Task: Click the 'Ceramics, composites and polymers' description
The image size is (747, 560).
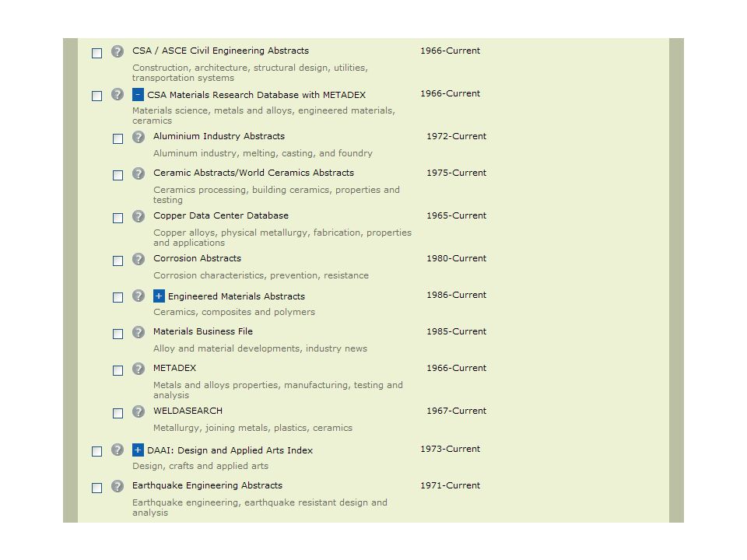Action: coord(234,312)
